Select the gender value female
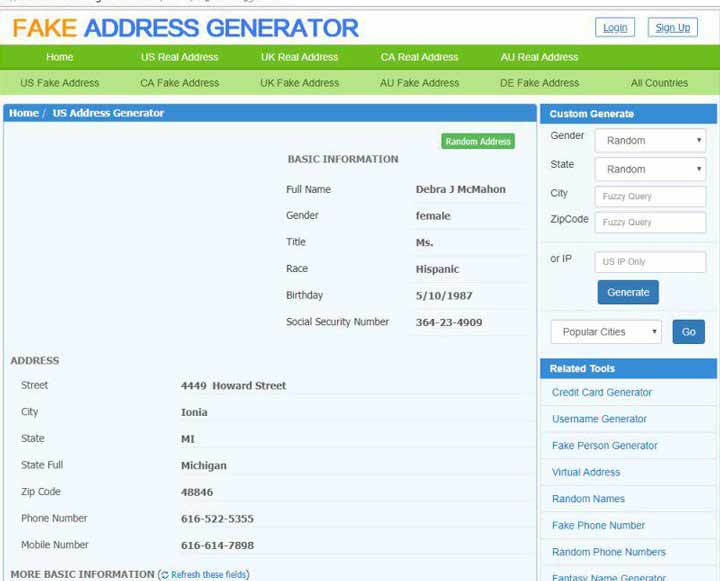 (x=433, y=216)
